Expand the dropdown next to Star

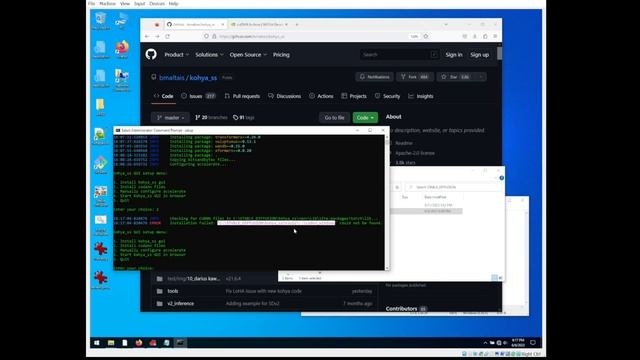pyautogui.click(x=481, y=77)
